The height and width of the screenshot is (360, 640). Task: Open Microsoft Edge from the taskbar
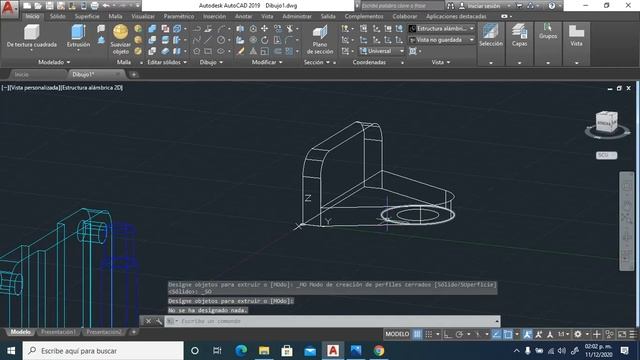241,351
